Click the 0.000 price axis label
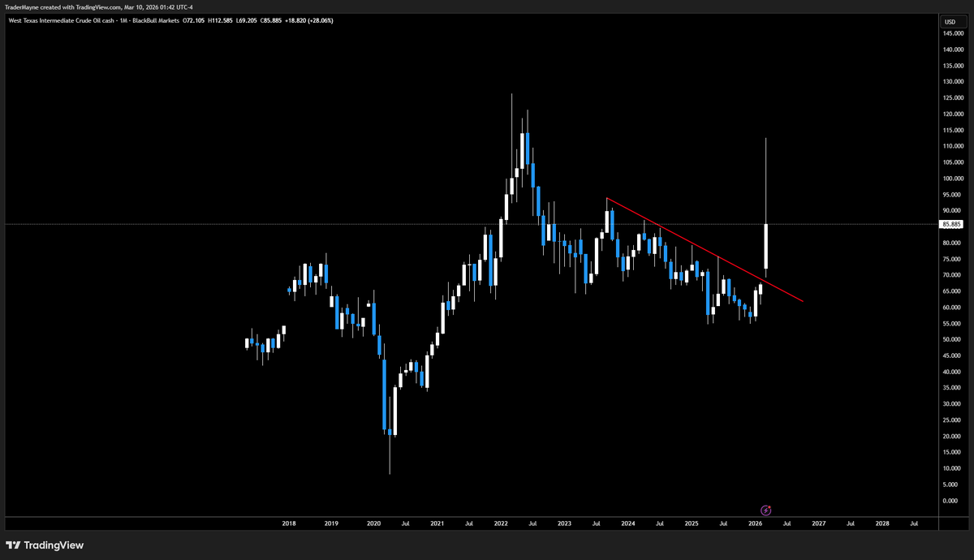The width and height of the screenshot is (974, 560). (x=951, y=501)
